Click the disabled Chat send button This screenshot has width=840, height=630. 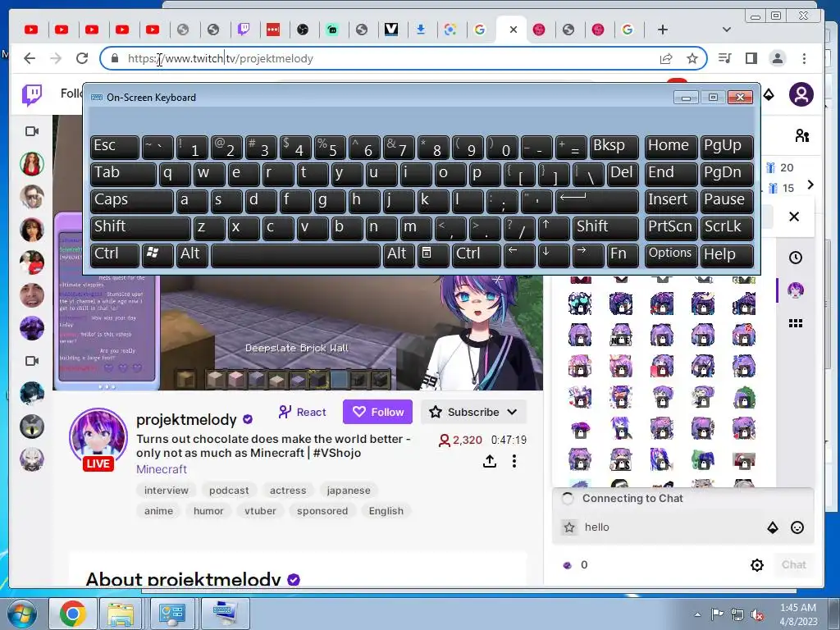793,564
